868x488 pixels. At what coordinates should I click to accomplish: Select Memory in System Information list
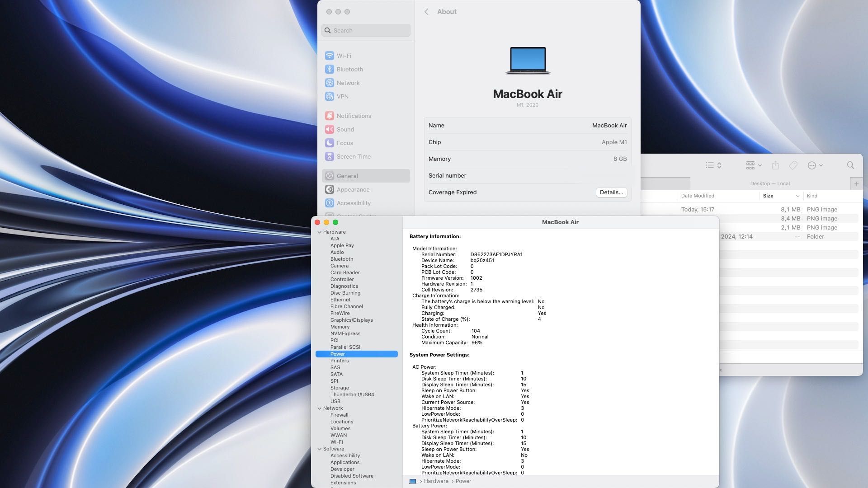340,327
